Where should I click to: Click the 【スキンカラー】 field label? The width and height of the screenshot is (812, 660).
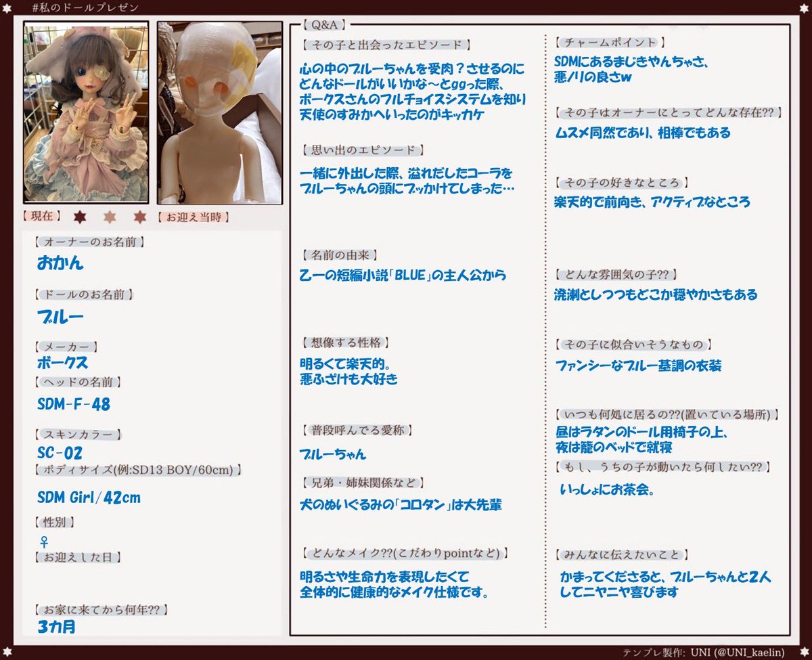(79, 435)
